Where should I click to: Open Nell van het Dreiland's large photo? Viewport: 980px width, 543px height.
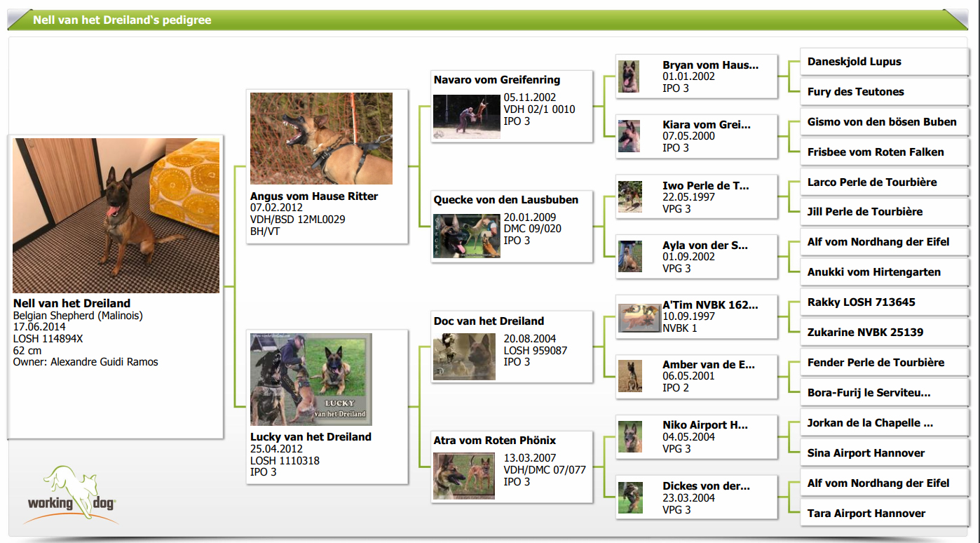(116, 215)
